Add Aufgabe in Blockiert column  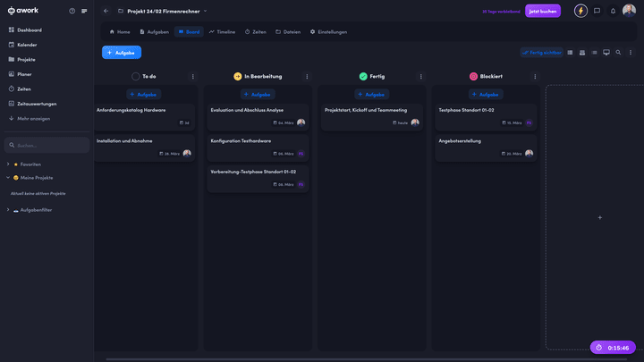[486, 95]
